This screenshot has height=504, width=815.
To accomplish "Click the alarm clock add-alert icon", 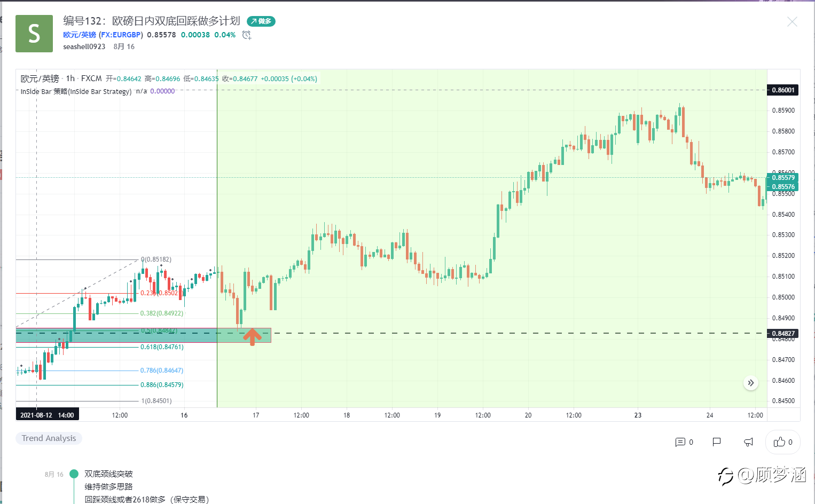I will click(246, 35).
